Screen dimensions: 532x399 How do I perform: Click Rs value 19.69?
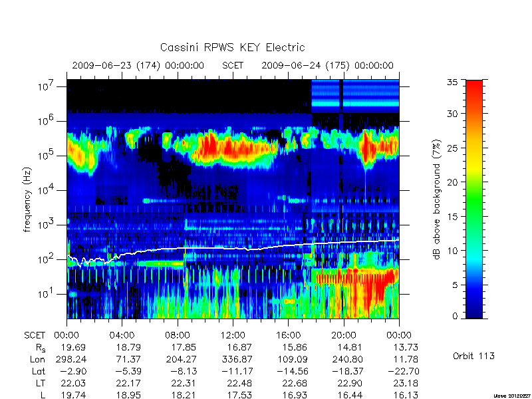tap(73, 347)
